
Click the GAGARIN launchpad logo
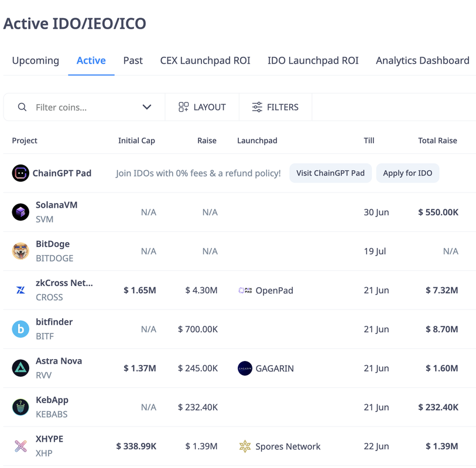[245, 369]
